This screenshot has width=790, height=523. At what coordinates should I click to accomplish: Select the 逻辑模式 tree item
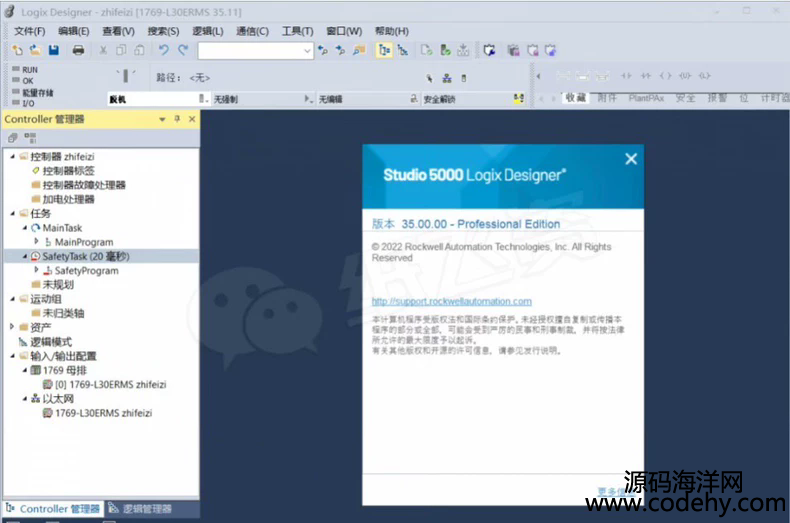click(51, 342)
